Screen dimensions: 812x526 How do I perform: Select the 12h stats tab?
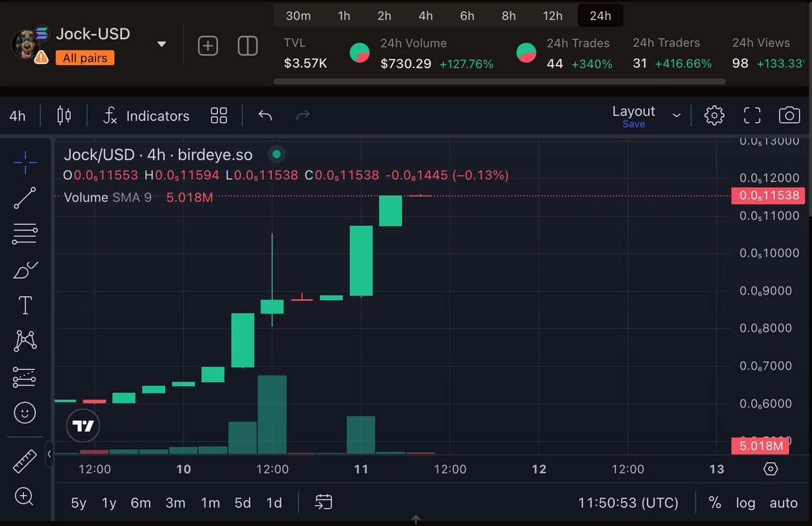click(x=553, y=15)
